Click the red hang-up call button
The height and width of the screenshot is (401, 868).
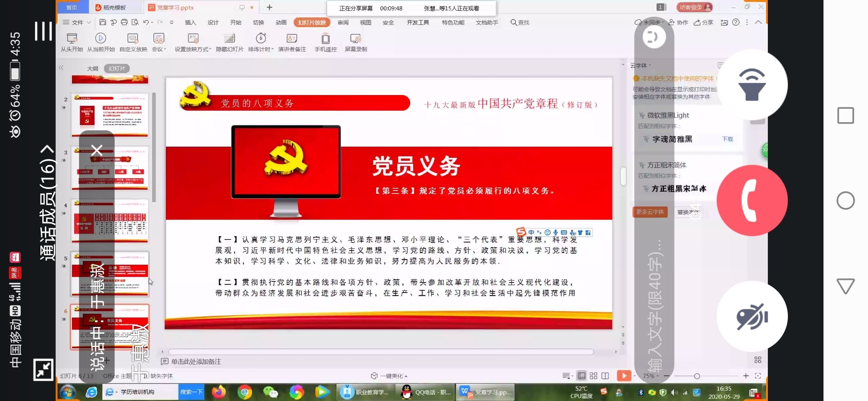pyautogui.click(x=752, y=200)
